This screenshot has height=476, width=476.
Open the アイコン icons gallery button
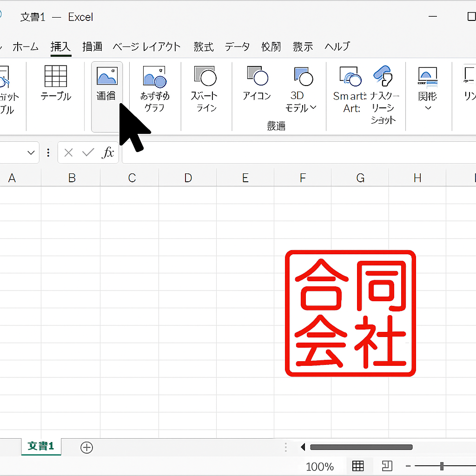(x=257, y=83)
